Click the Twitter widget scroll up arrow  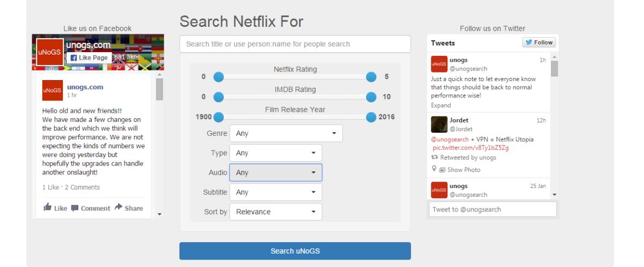554,56
